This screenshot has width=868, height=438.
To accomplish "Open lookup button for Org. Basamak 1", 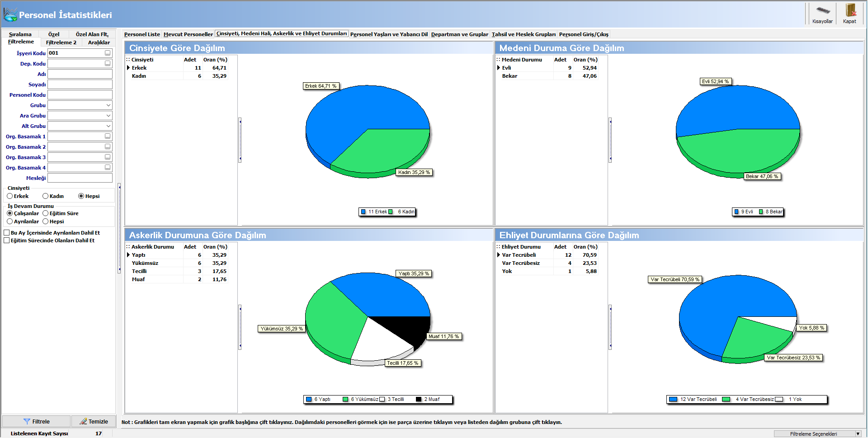I will click(108, 136).
